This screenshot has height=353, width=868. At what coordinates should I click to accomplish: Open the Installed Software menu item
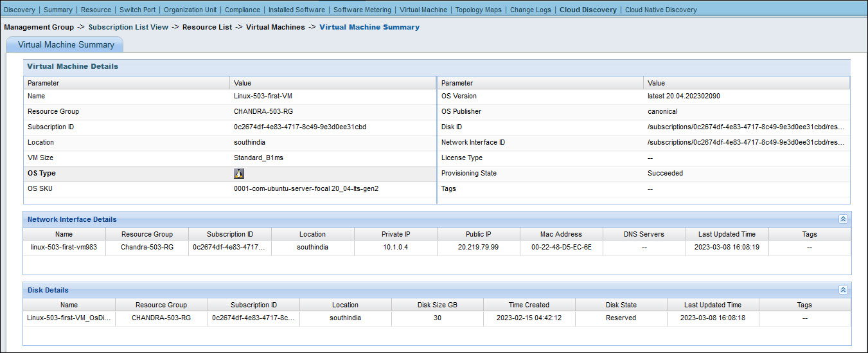(297, 10)
